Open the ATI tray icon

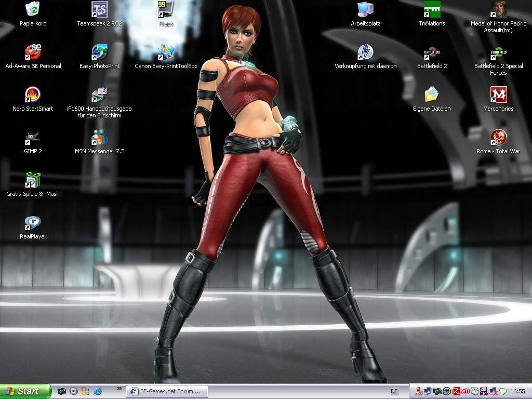pyautogui.click(x=465, y=391)
